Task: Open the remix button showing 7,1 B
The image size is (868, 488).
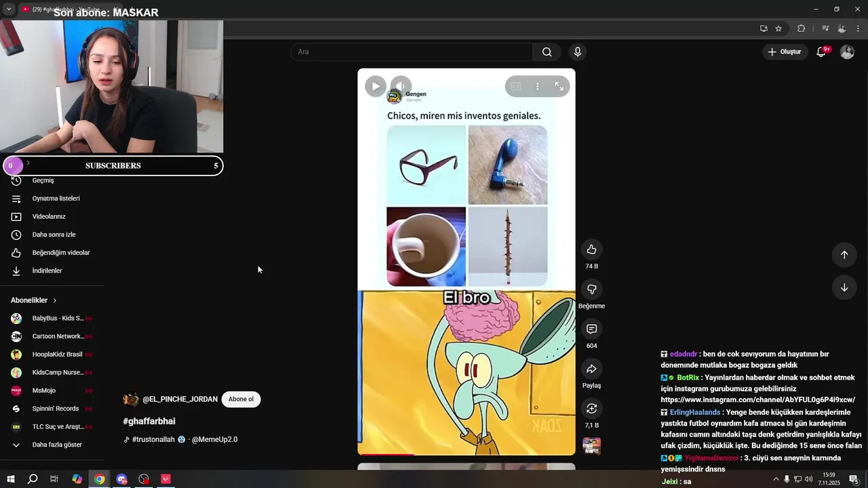Action: (x=591, y=408)
